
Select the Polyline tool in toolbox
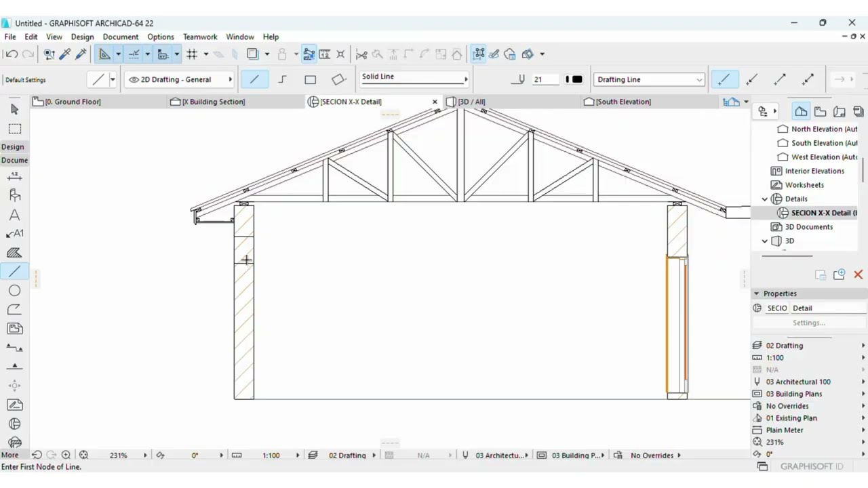[x=15, y=309]
